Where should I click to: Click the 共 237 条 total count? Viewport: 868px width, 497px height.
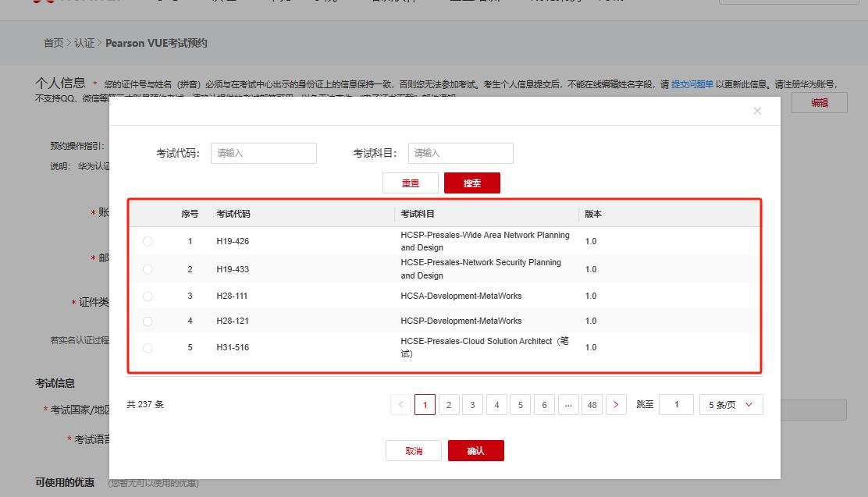[x=145, y=405]
